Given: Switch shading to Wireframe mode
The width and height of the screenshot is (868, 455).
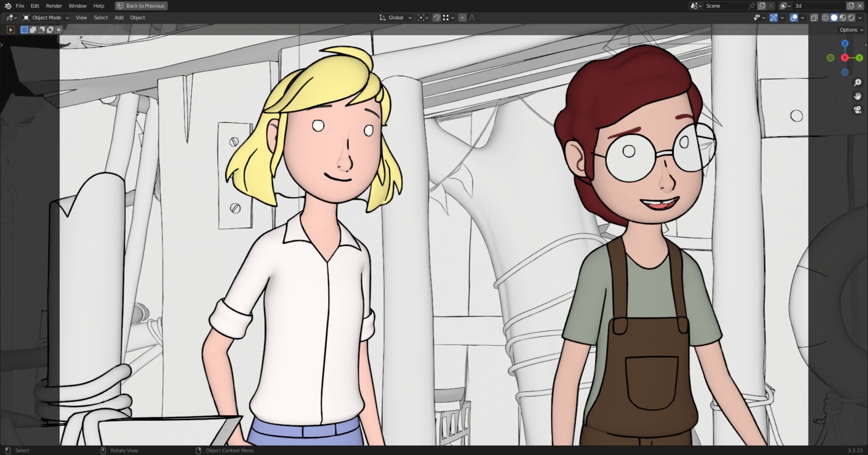Looking at the screenshot, I should click(826, 18).
